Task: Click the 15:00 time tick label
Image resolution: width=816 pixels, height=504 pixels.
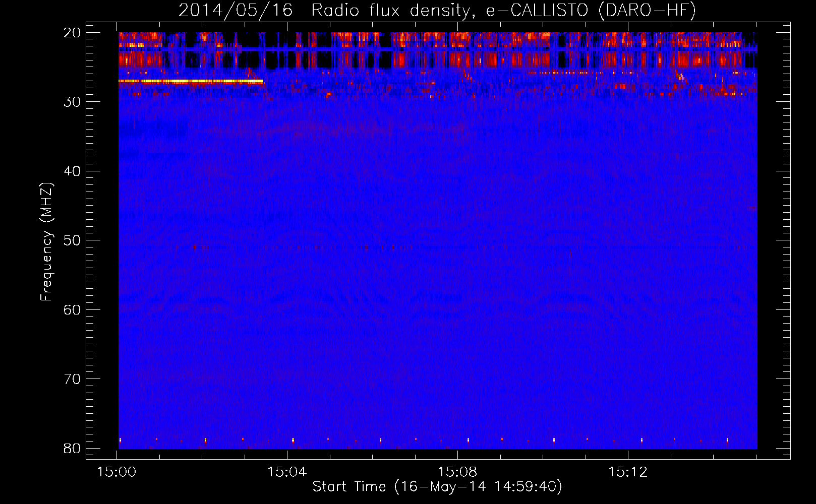Action: point(117,472)
